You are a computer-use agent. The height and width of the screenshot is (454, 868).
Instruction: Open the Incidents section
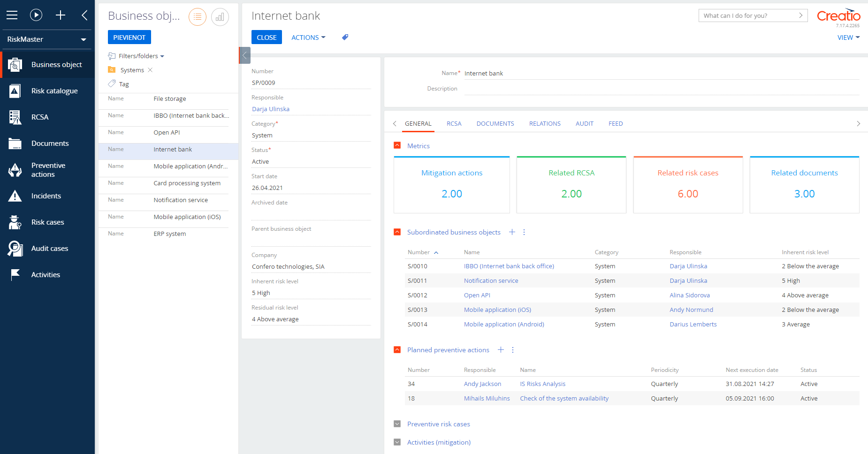pos(46,196)
